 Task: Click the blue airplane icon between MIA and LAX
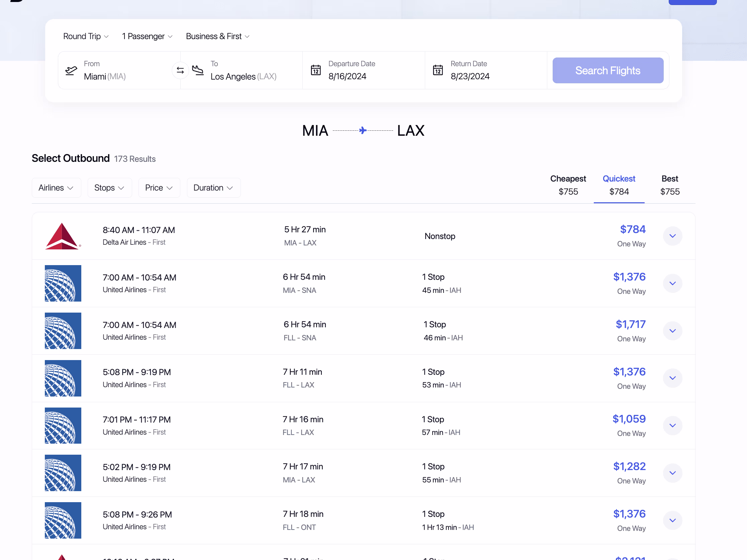(x=363, y=130)
